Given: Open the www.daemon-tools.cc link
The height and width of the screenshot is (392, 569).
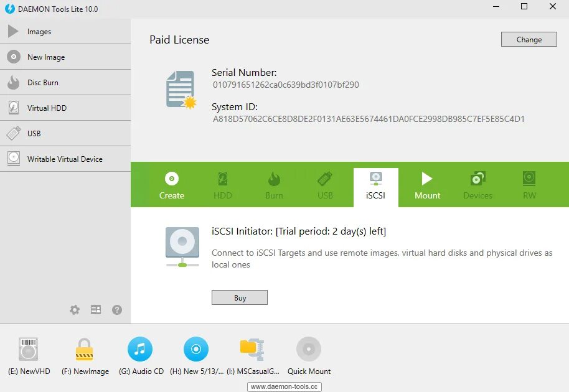Looking at the screenshot, I should [x=284, y=386].
